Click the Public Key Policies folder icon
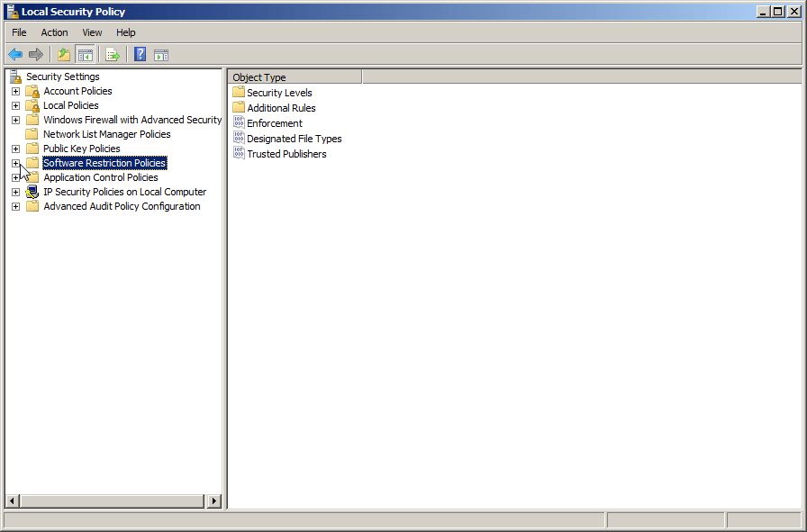The image size is (807, 532). 32,149
